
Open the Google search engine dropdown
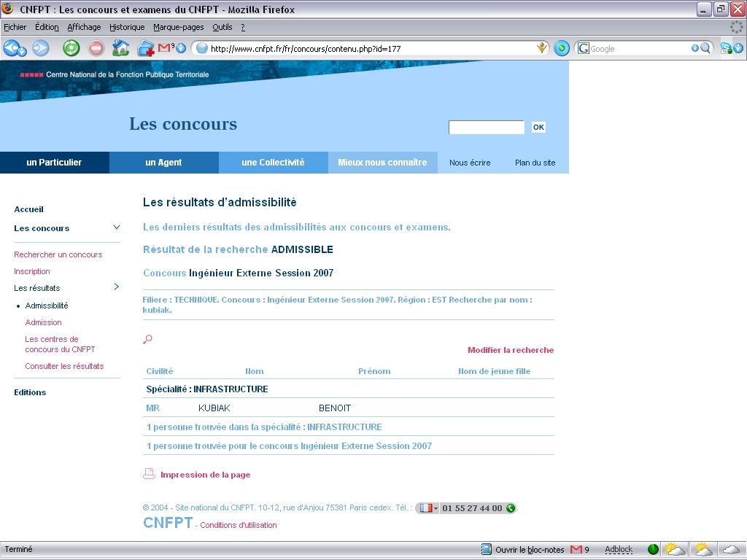tap(584, 49)
